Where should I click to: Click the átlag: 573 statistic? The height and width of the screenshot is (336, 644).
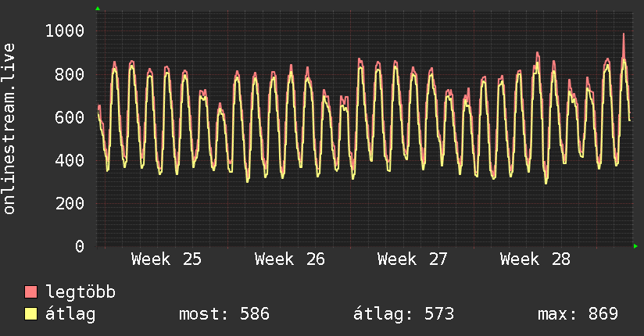[x=404, y=314]
